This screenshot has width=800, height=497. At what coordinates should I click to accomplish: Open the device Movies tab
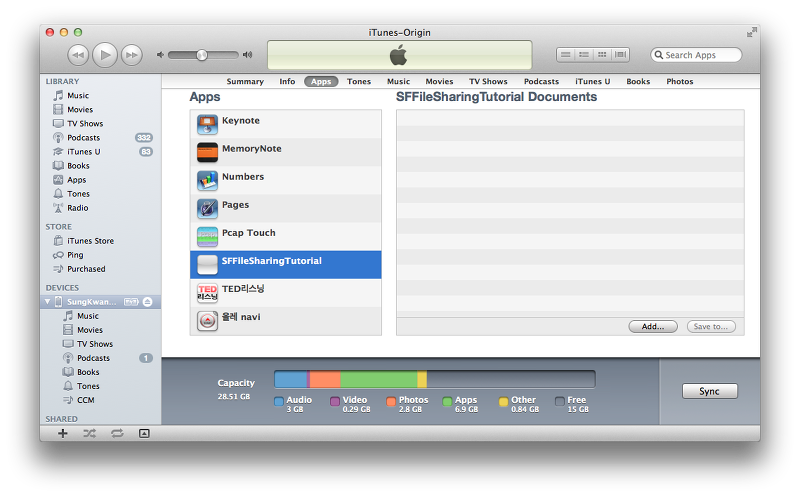point(439,81)
